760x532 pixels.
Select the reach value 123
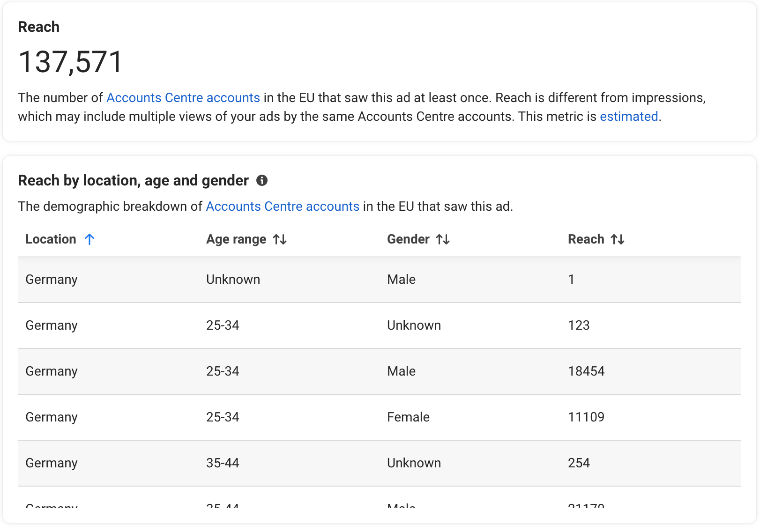pyautogui.click(x=579, y=325)
